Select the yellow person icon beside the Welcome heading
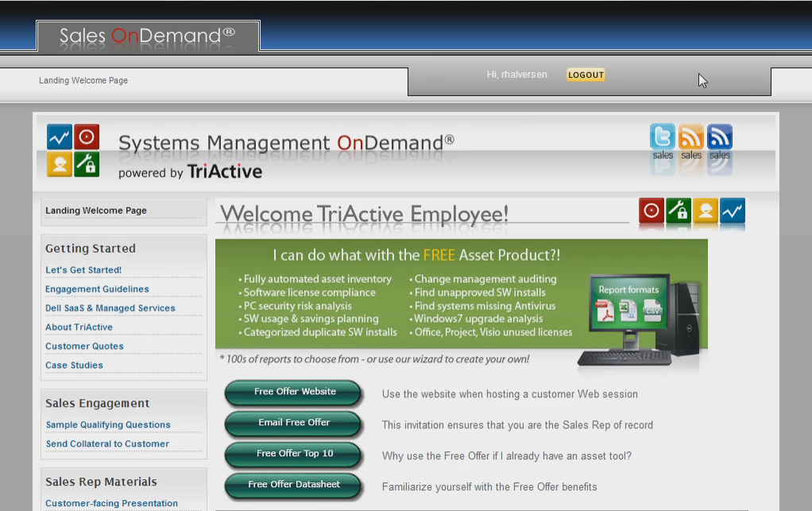The image size is (812, 511). 706,211
